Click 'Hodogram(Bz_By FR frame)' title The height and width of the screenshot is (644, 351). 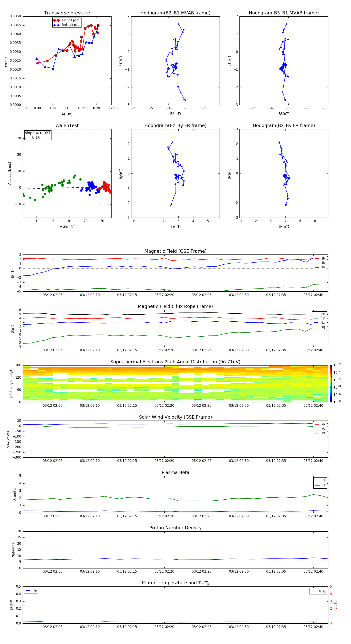(175, 125)
